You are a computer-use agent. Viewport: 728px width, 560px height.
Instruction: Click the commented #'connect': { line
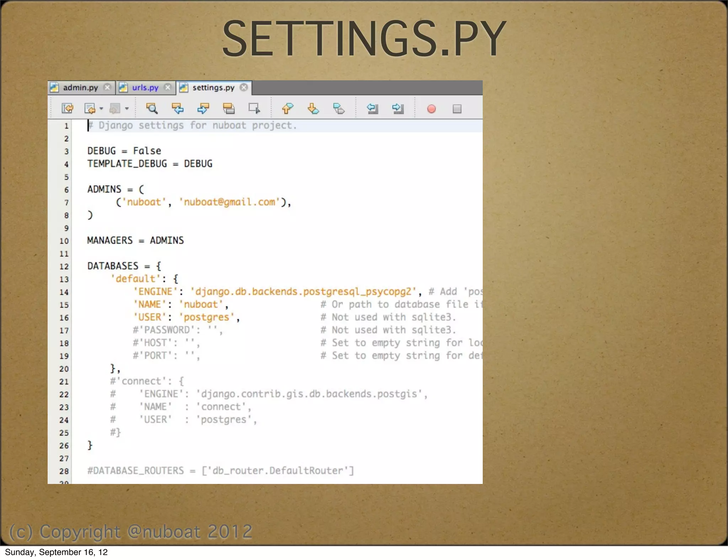coord(147,381)
